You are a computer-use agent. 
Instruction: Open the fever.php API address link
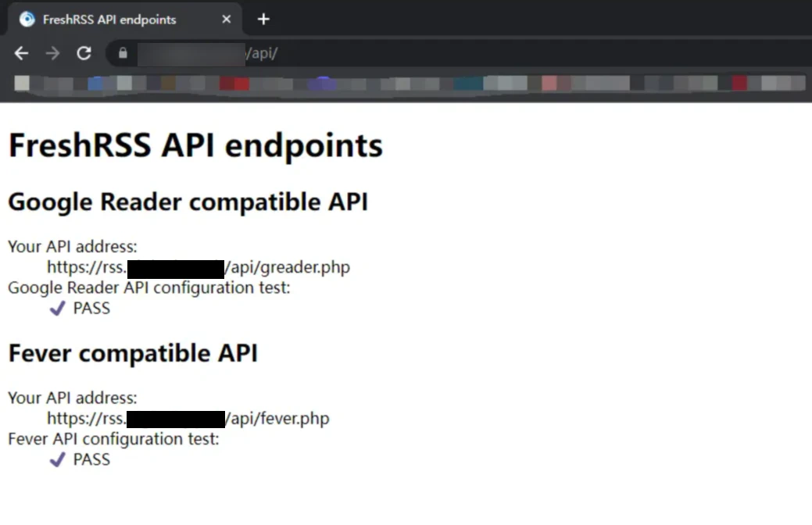pos(189,418)
